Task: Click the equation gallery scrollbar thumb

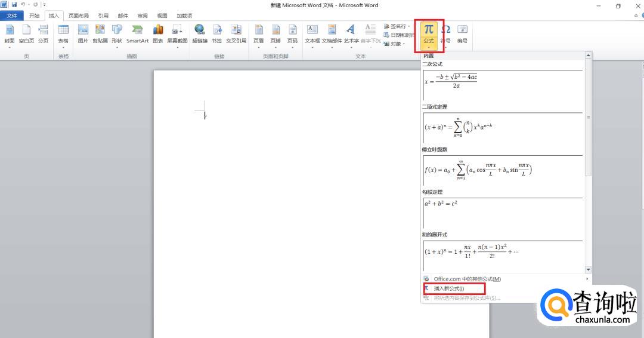Action: click(588, 117)
